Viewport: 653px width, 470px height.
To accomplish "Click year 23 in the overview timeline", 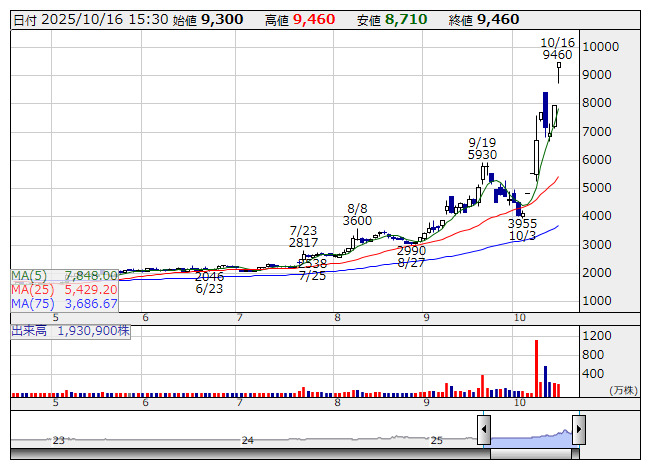I will (x=59, y=439).
